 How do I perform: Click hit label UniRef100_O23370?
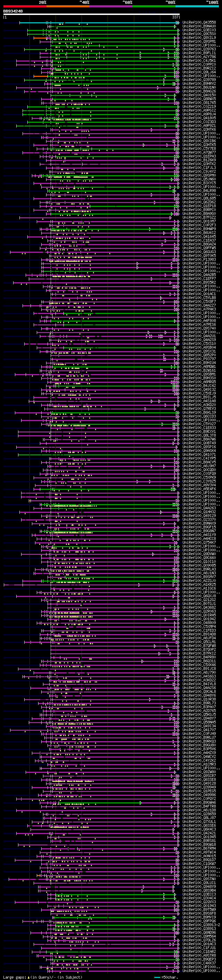pos(199,520)
